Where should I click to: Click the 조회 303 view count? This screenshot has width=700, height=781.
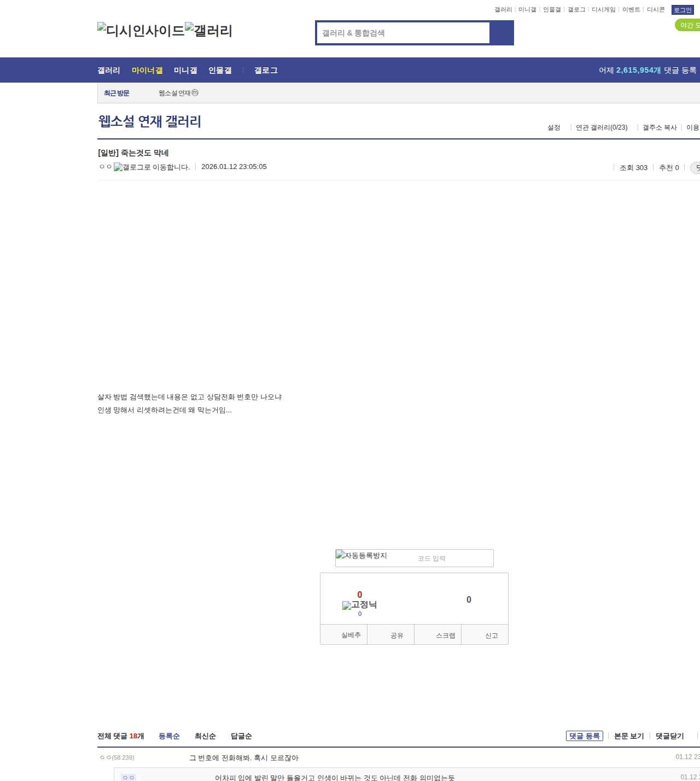(x=633, y=168)
